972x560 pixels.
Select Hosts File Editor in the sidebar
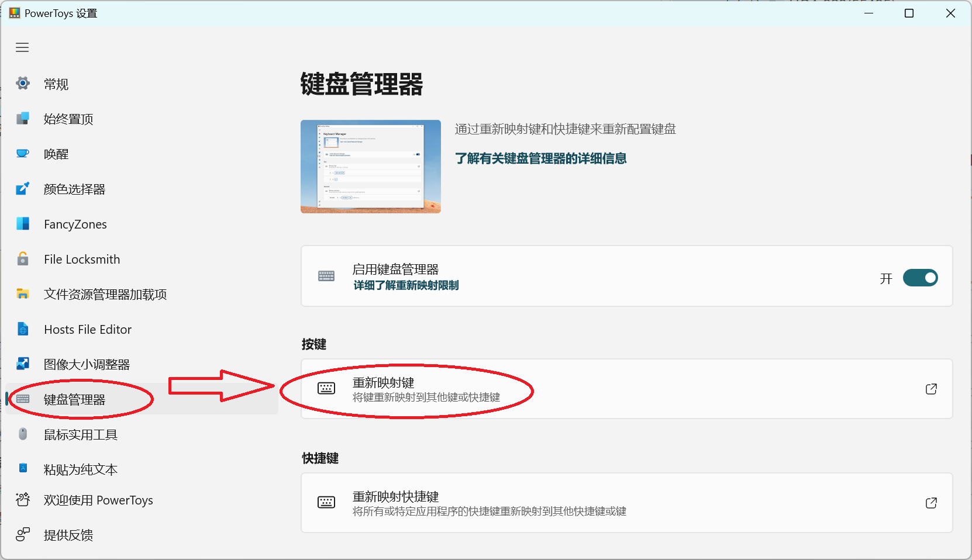(x=142, y=330)
